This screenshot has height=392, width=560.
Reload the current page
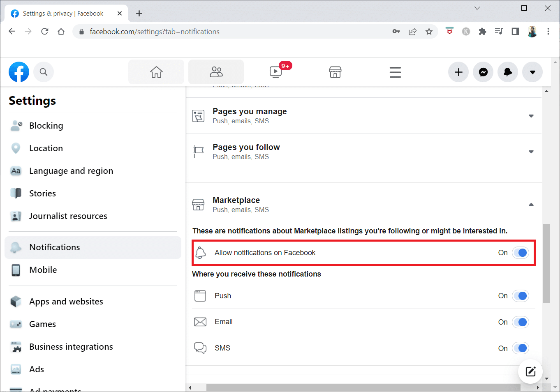point(45,32)
